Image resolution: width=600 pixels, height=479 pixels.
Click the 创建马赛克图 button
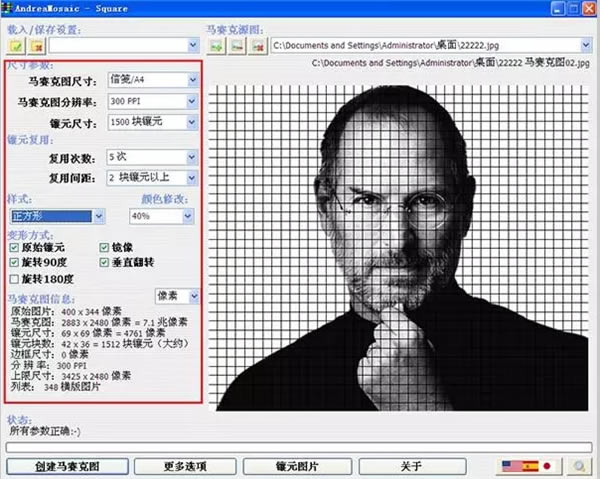point(67,466)
